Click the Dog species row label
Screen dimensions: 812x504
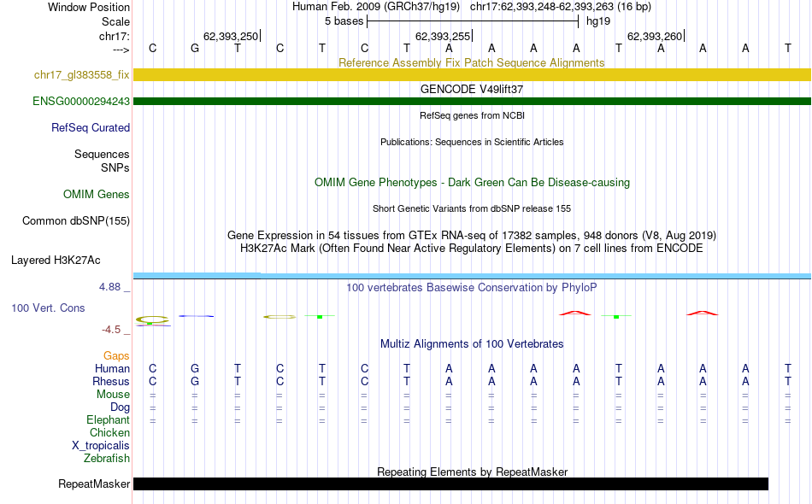tap(120, 407)
